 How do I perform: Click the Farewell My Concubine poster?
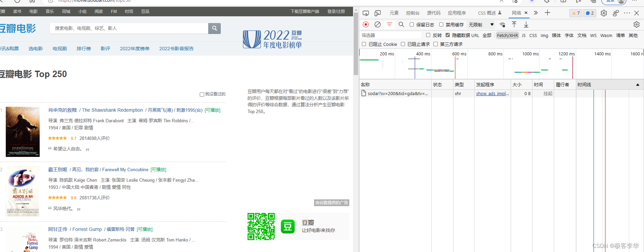(x=23, y=192)
